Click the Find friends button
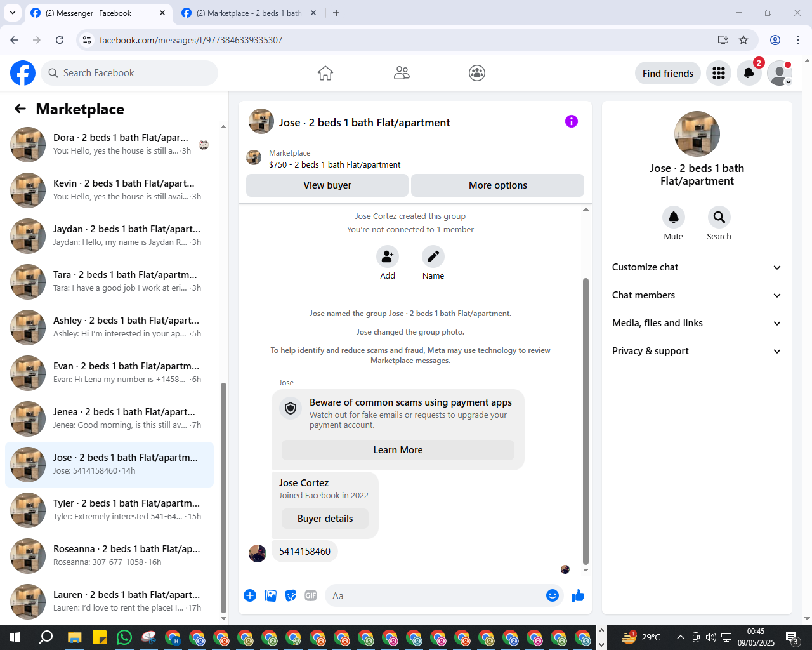The width and height of the screenshot is (812, 650). click(668, 73)
